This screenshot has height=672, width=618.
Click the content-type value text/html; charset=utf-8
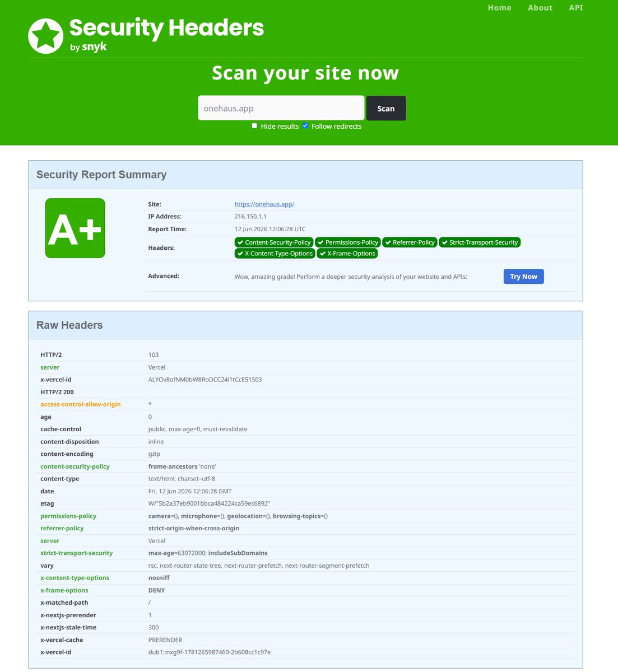pyautogui.click(x=182, y=479)
